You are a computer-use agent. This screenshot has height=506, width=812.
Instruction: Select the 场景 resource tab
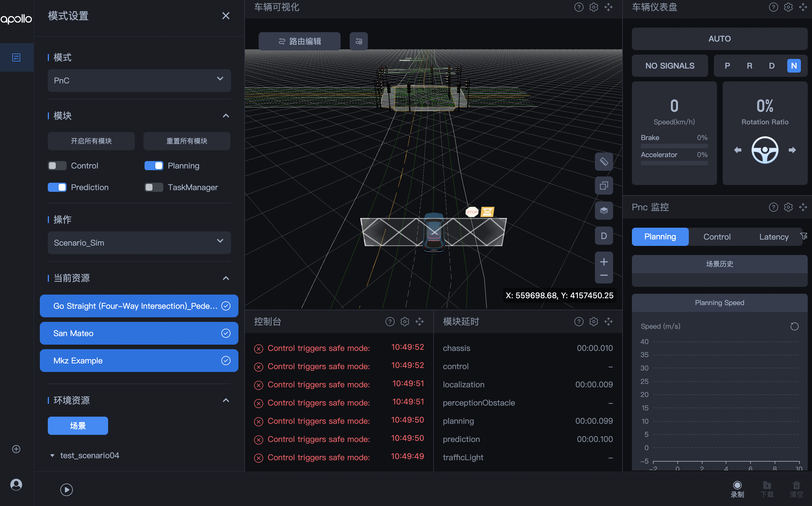click(78, 426)
